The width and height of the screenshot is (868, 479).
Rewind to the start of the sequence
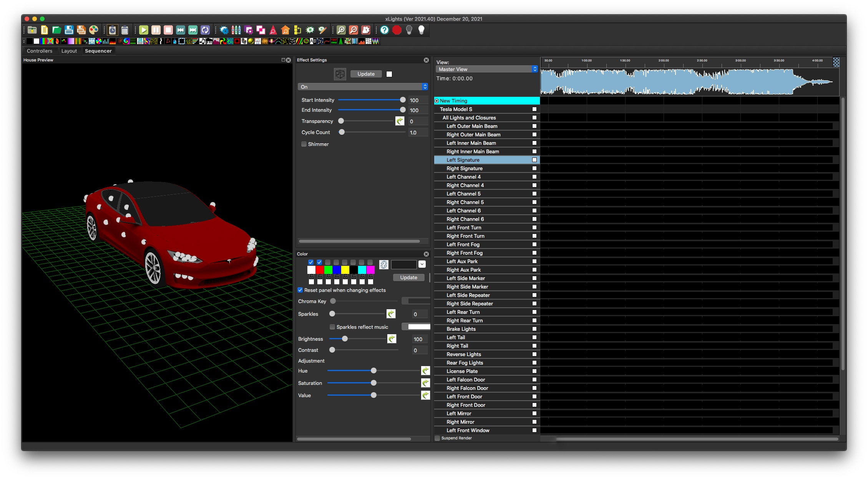coord(181,30)
